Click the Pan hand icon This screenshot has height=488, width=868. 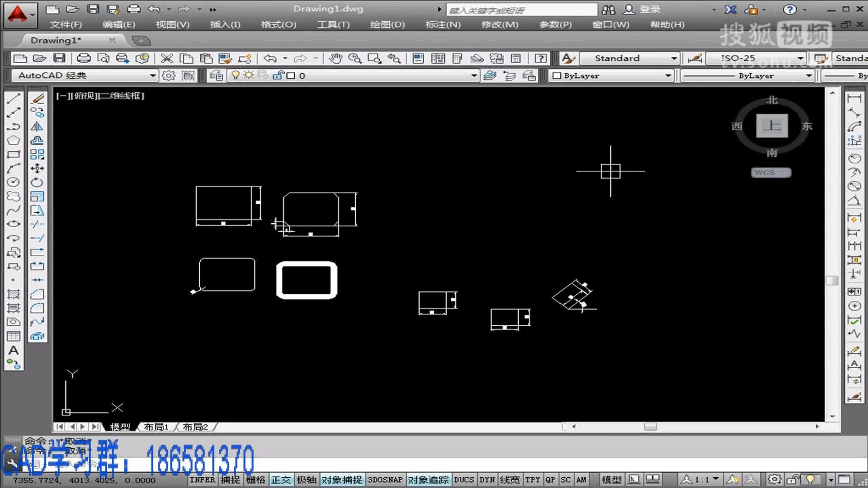coord(335,58)
